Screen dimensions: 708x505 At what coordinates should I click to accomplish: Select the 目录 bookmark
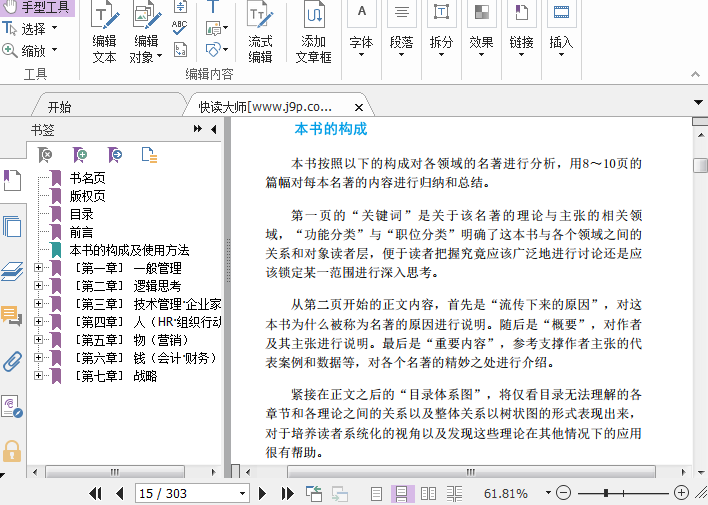[x=81, y=214]
